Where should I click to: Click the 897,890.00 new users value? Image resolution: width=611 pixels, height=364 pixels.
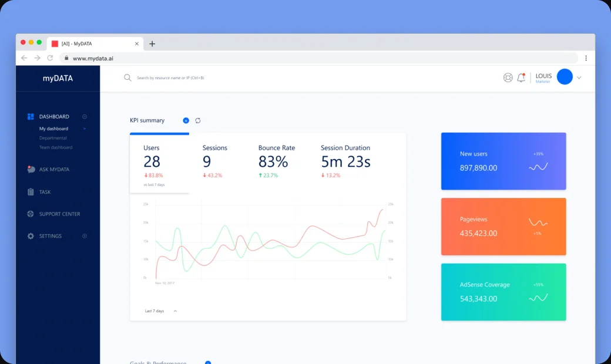(478, 168)
